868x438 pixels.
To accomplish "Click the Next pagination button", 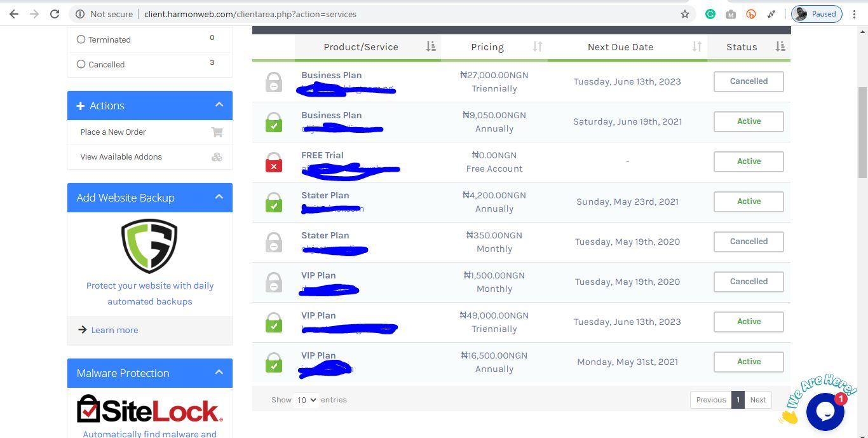I will coord(757,400).
